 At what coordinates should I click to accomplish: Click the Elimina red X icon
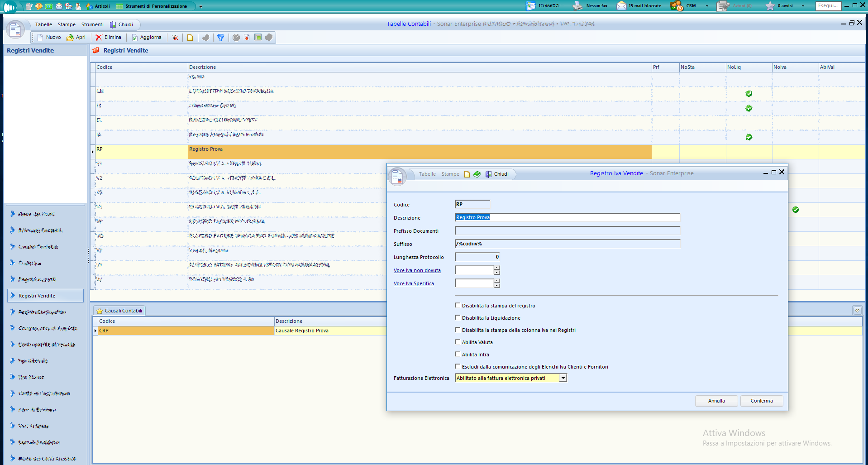(x=99, y=38)
